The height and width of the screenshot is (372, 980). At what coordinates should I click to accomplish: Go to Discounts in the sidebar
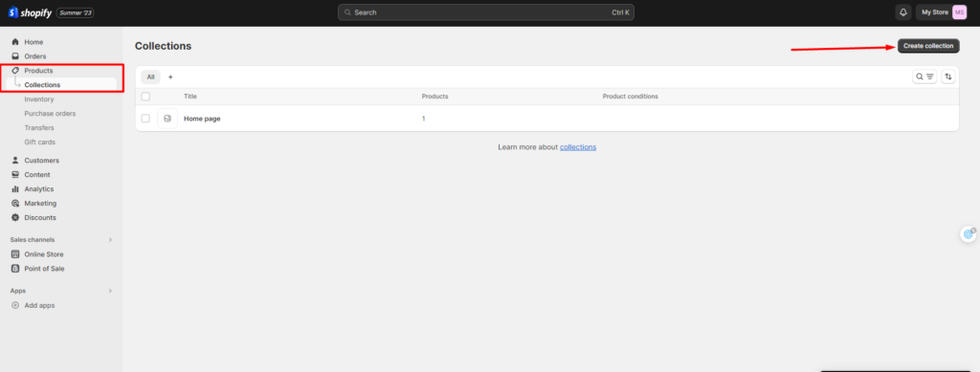(40, 218)
